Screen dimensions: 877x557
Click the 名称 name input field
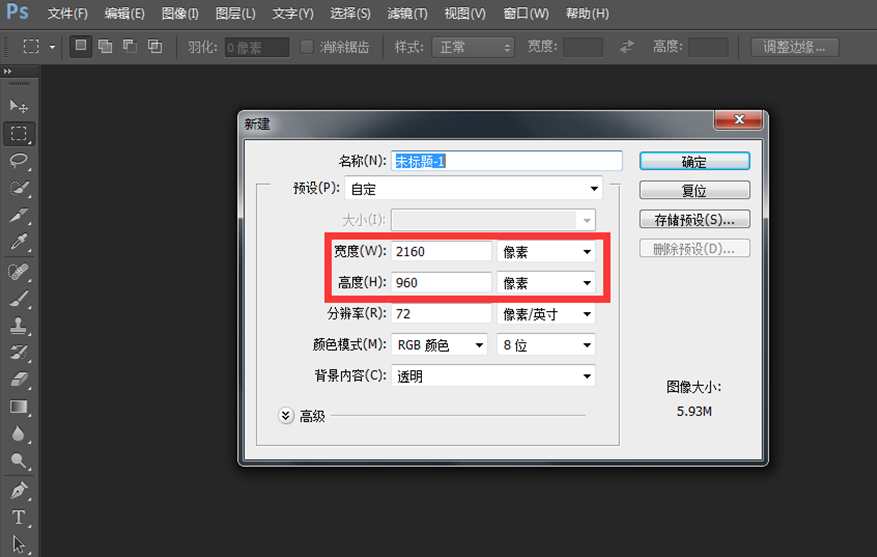click(x=507, y=161)
